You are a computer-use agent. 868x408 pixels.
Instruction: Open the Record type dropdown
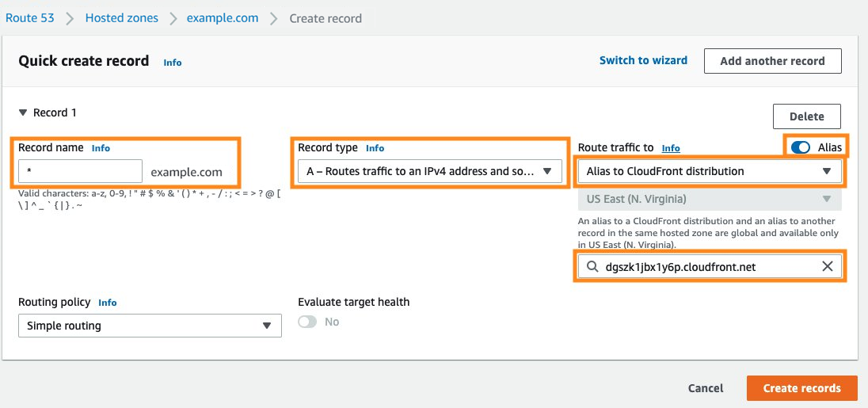(x=430, y=171)
